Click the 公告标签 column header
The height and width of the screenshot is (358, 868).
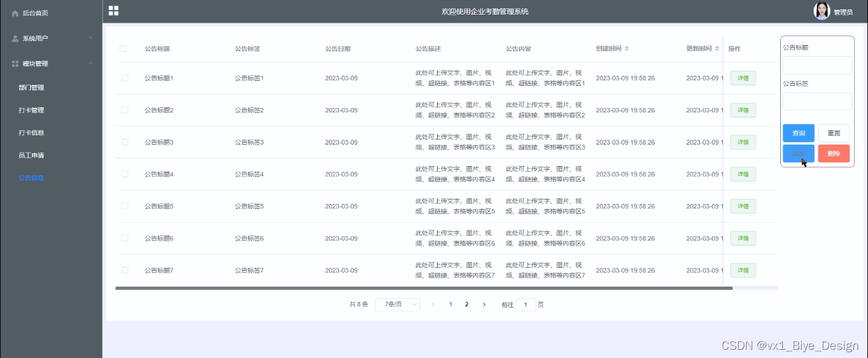click(x=247, y=49)
